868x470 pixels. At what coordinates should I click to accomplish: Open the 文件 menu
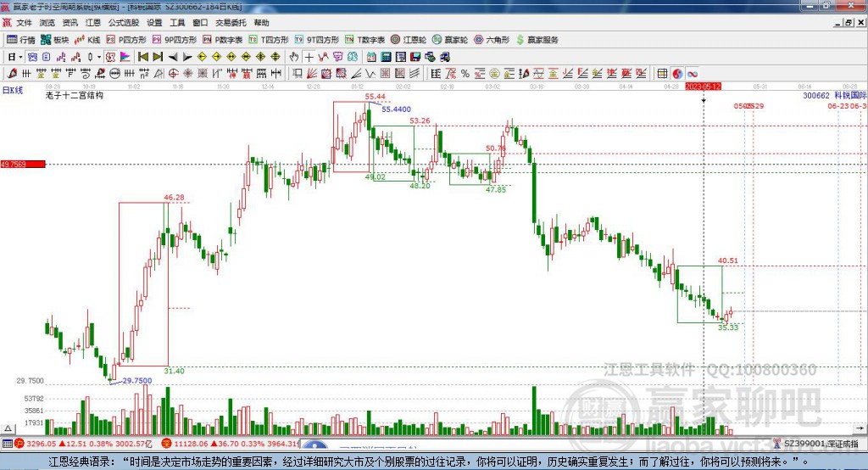(24, 23)
